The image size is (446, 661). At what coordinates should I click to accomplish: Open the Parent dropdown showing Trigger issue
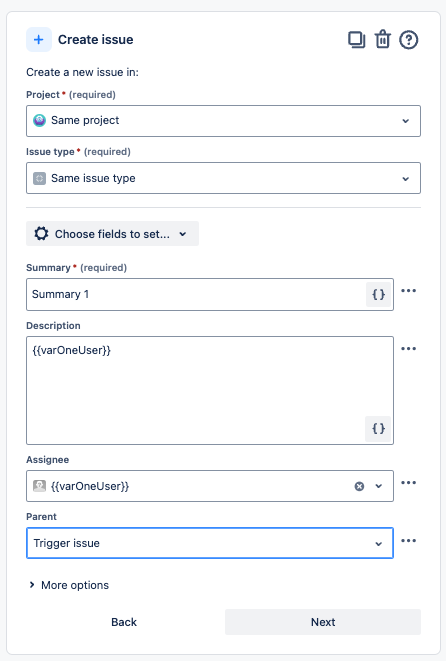click(210, 543)
